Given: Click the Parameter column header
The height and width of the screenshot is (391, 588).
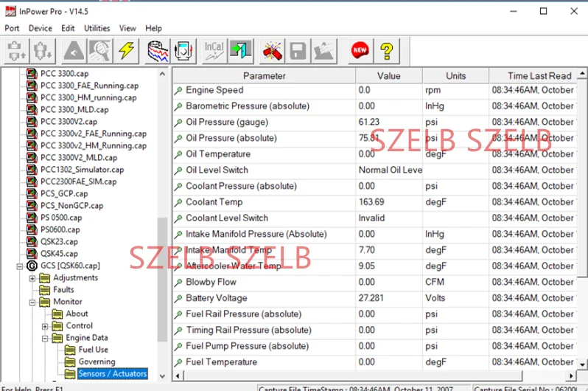Looking at the screenshot, I should [264, 76].
